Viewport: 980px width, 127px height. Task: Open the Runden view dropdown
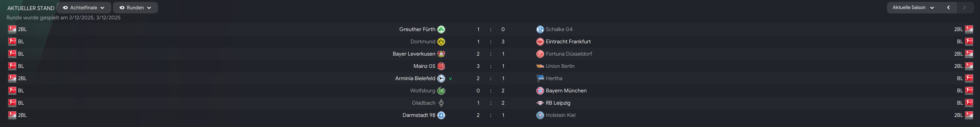[135, 8]
